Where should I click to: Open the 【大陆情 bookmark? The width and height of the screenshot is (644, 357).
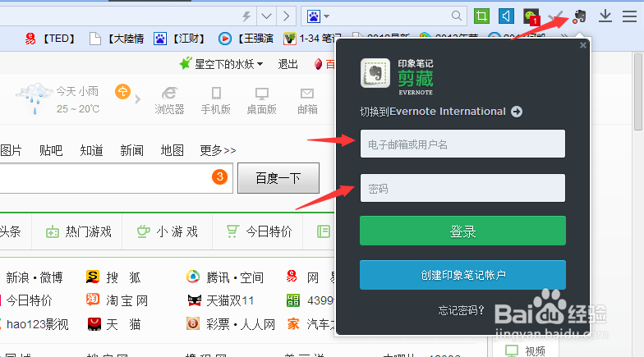point(117,39)
